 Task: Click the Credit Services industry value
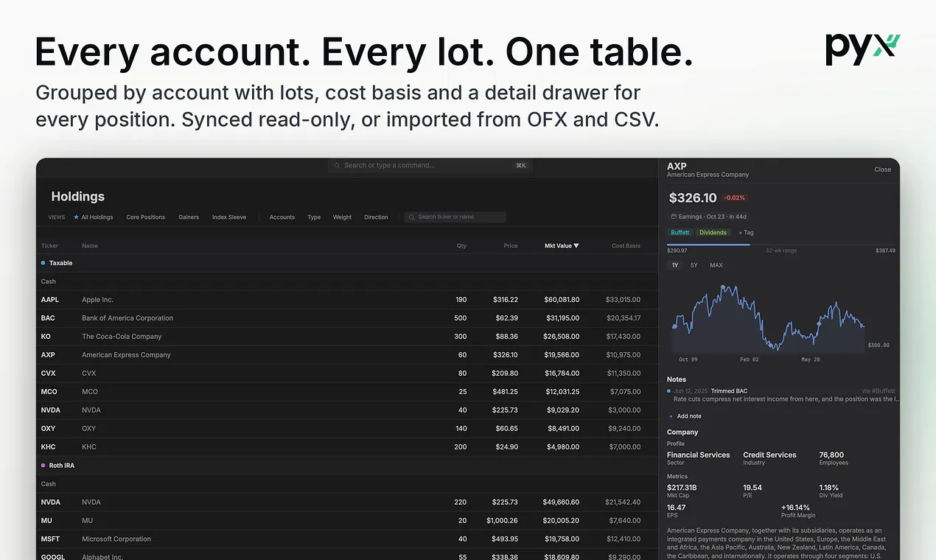click(769, 455)
